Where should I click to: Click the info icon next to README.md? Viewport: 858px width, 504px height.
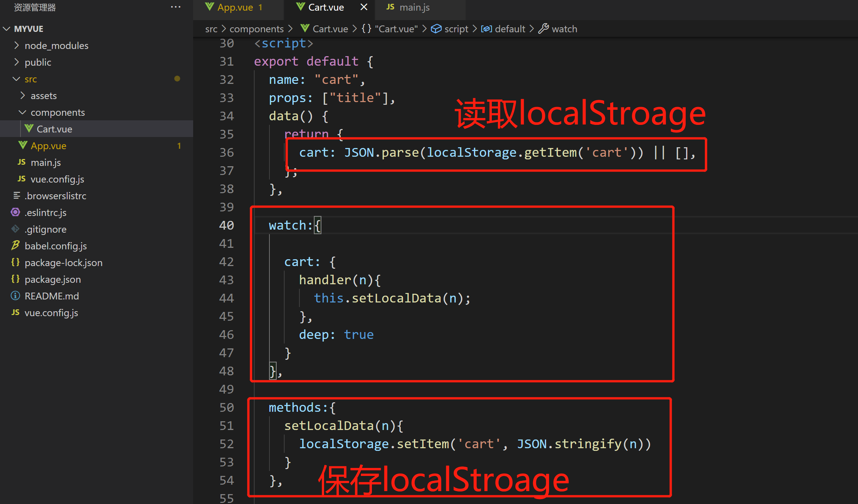click(x=15, y=296)
